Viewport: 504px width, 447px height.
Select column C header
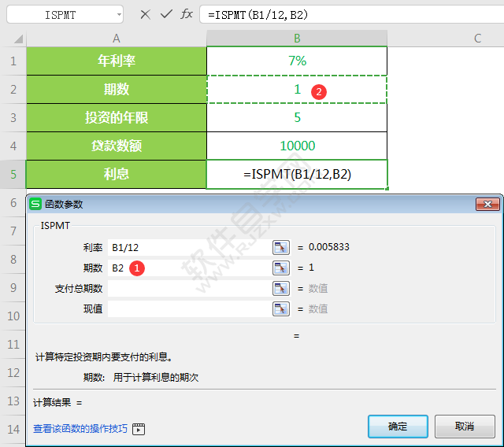click(478, 39)
